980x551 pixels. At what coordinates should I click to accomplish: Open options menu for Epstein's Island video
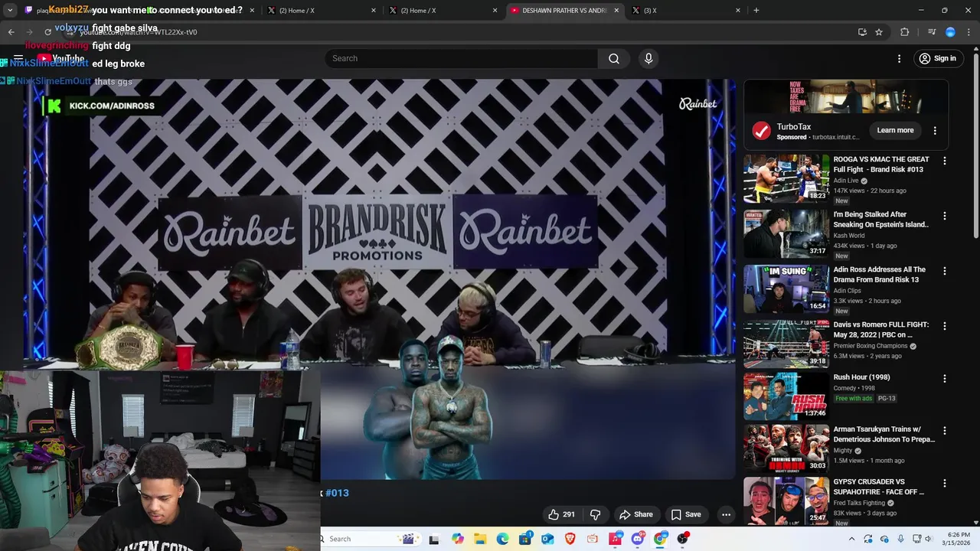(x=945, y=216)
